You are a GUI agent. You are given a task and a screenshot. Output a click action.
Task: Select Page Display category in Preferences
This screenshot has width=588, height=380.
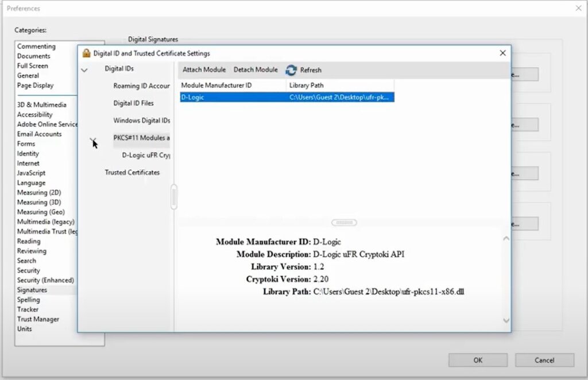tap(35, 86)
